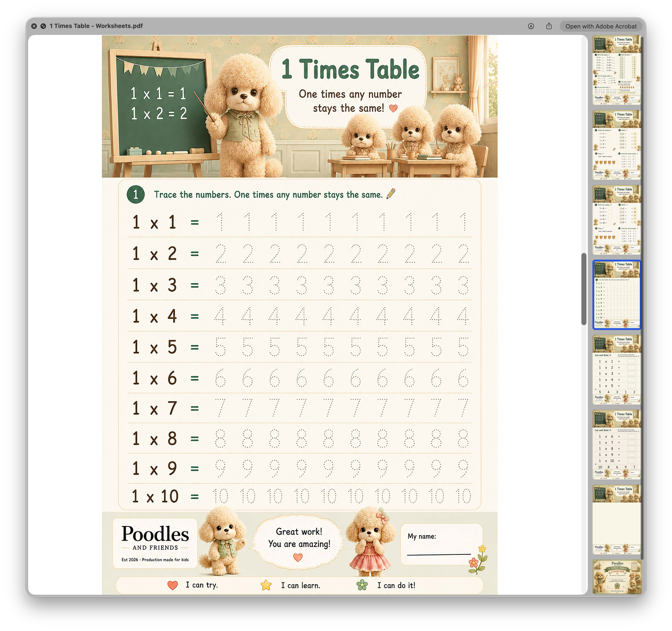The height and width of the screenshot is (631, 672).
Task: Select the highlighted trace numbers page thumbnail
Action: coord(617,295)
